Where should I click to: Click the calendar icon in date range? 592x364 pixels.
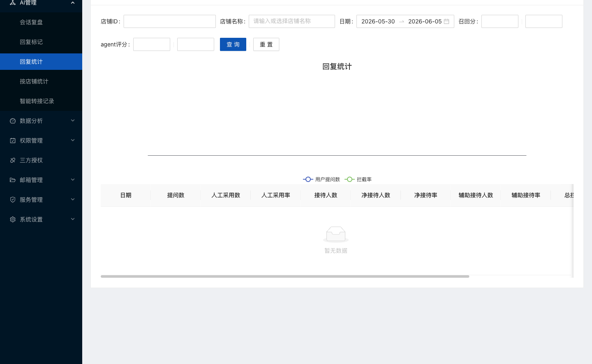(x=446, y=21)
